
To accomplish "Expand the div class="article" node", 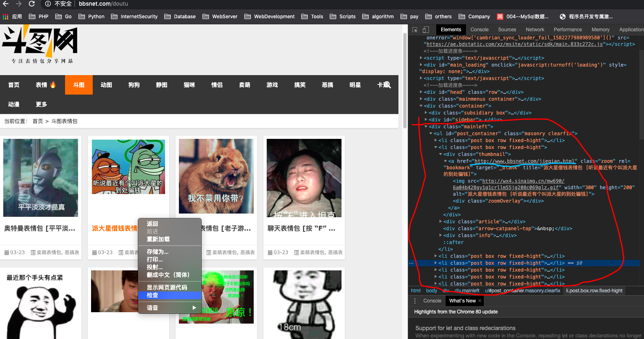I will click(440, 222).
